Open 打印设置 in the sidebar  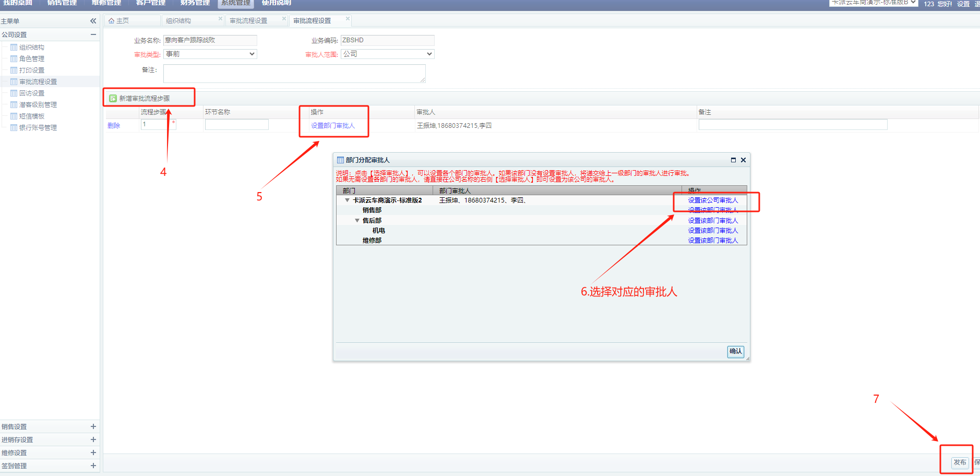coord(31,70)
